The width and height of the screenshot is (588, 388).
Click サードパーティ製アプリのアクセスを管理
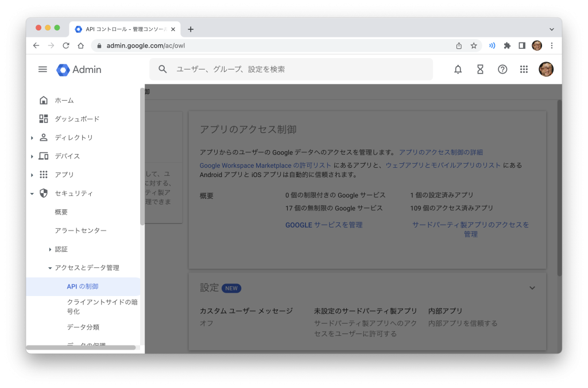coord(471,229)
